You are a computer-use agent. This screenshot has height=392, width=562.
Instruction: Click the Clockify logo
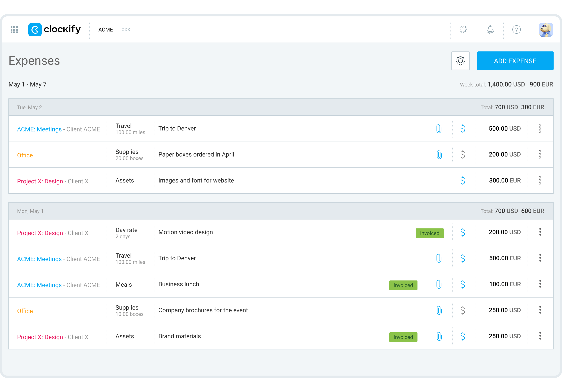[54, 30]
